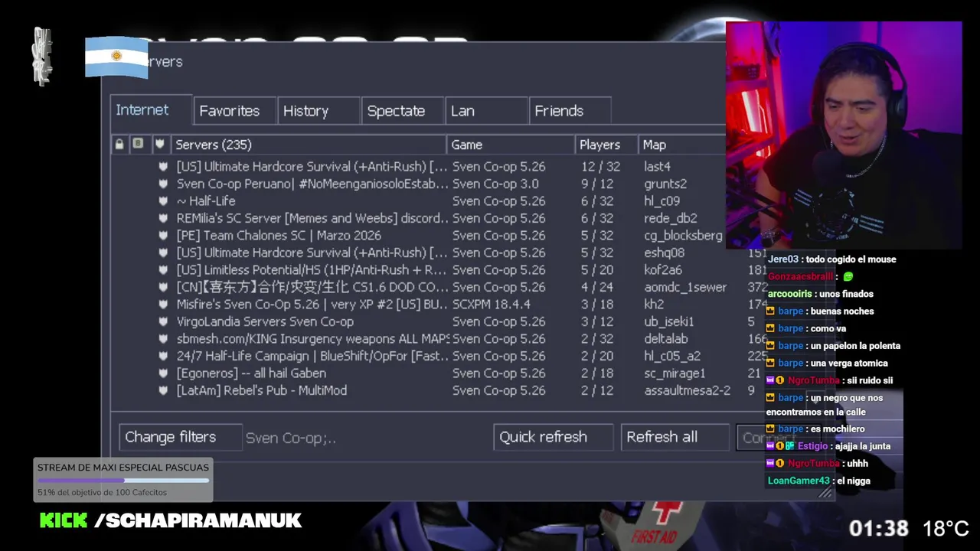Click shield icon of Team Chalones SC row
Screen dimensions: 980x551
[162, 235]
